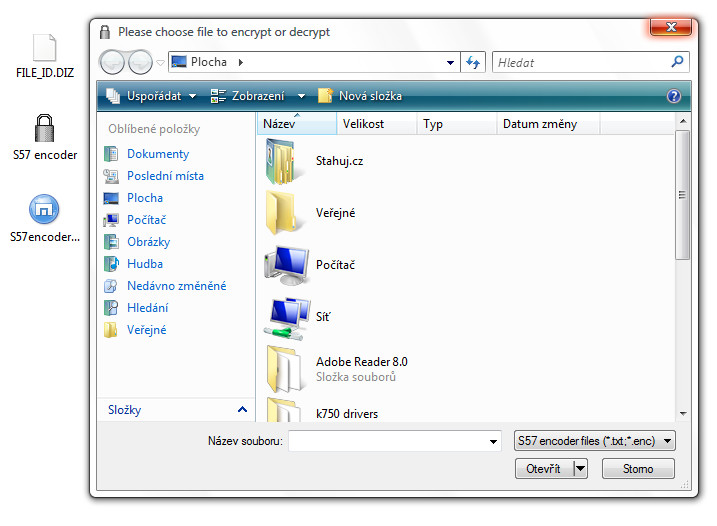The height and width of the screenshot is (526, 717).
Task: Click the Adobe Reader 8.0 name text
Action: click(361, 362)
